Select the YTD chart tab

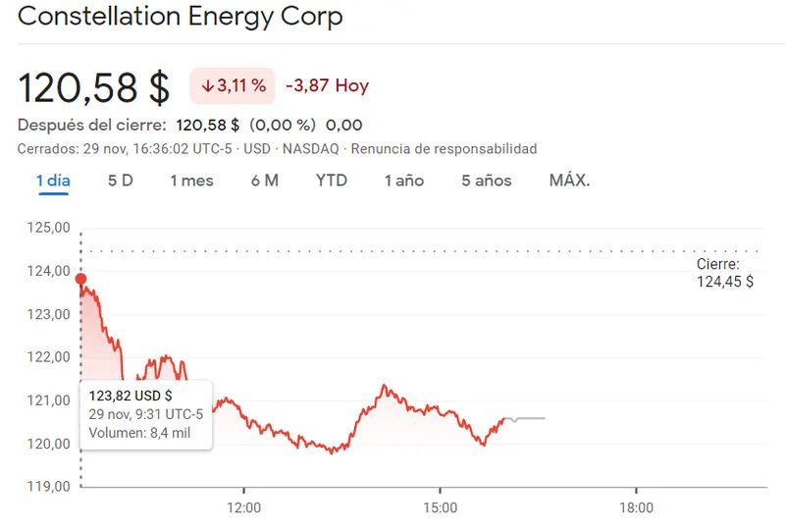click(x=332, y=181)
